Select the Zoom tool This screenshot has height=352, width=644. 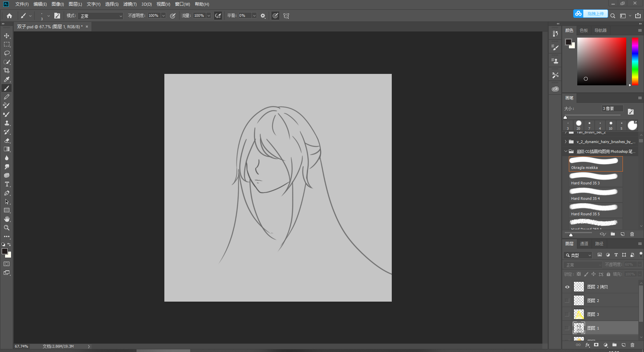[7, 228]
